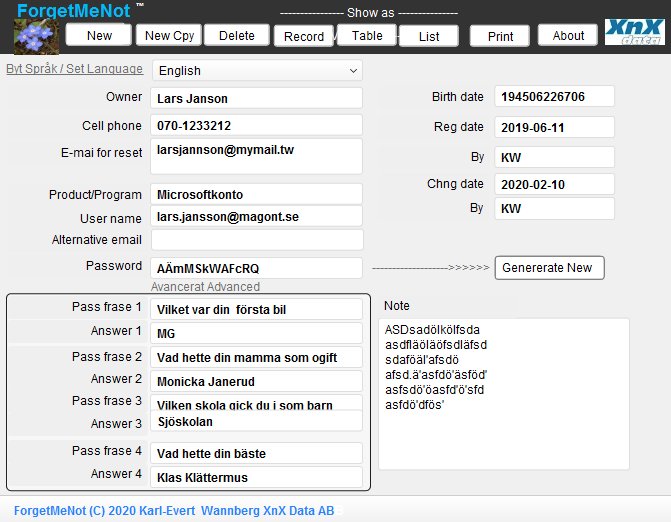Select the Birth date field
Image resolution: width=671 pixels, height=522 pixels.
(x=555, y=97)
